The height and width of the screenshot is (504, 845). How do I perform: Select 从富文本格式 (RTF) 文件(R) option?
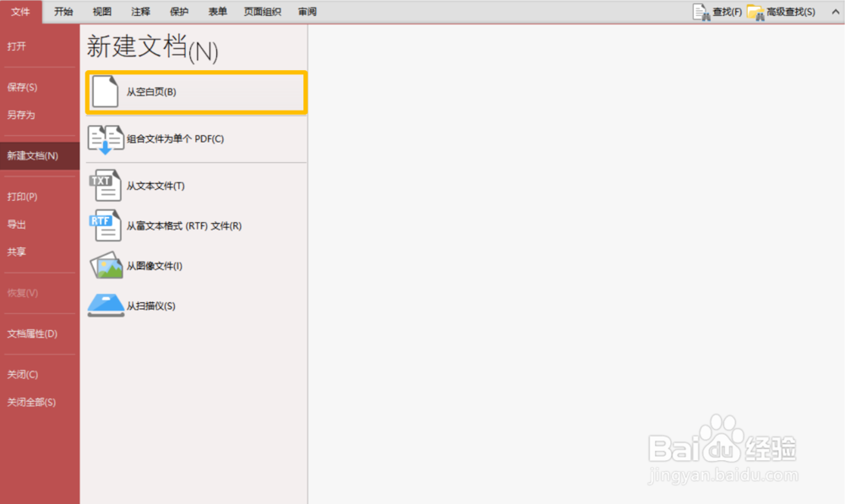point(196,225)
